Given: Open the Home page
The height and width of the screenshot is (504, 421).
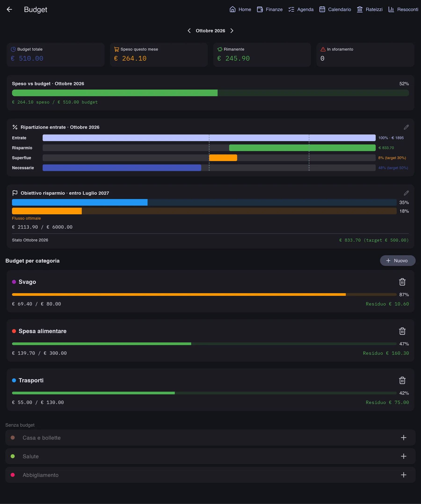Looking at the screenshot, I should click(x=240, y=9).
